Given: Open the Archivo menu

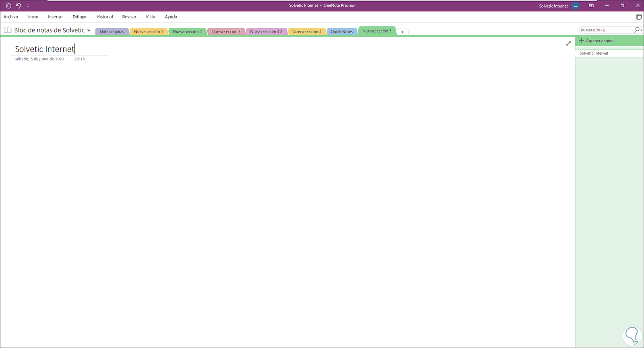Looking at the screenshot, I should 11,17.
